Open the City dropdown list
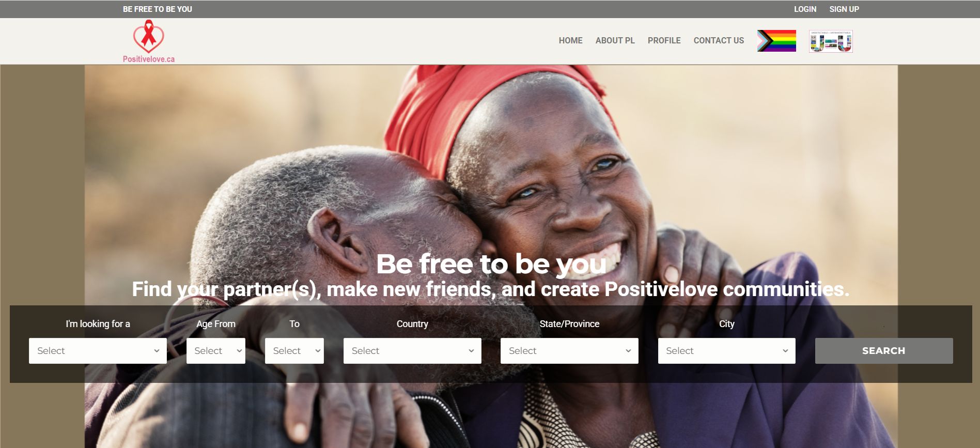980x448 pixels. tap(727, 351)
